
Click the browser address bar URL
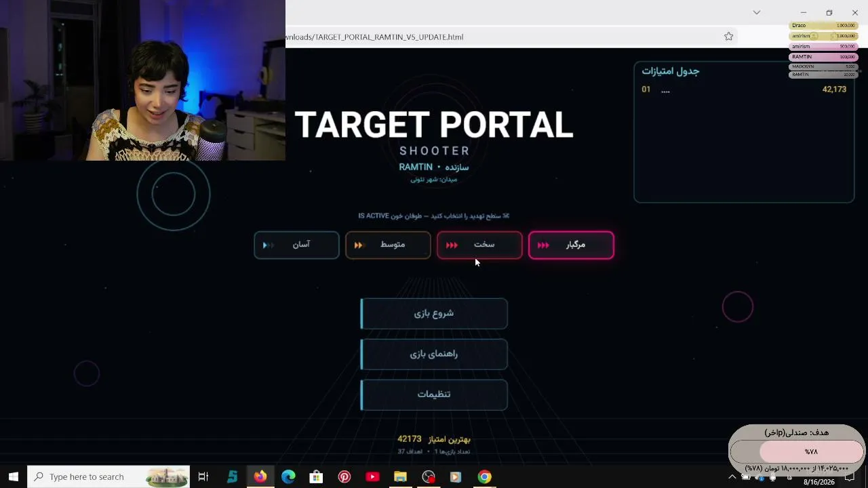click(374, 37)
